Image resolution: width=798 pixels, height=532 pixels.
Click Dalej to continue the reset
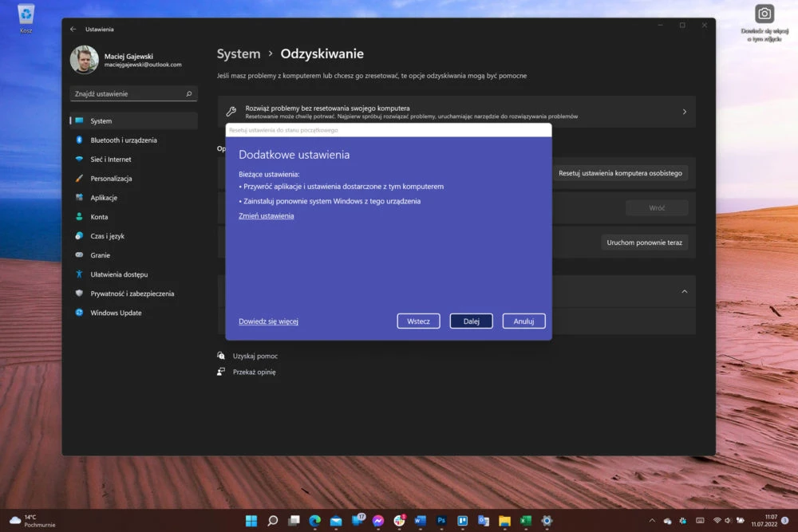[472, 321]
